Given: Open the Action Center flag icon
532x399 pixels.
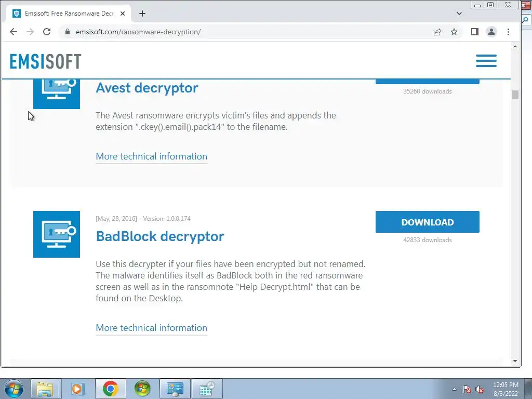Looking at the screenshot, I should 467,389.
